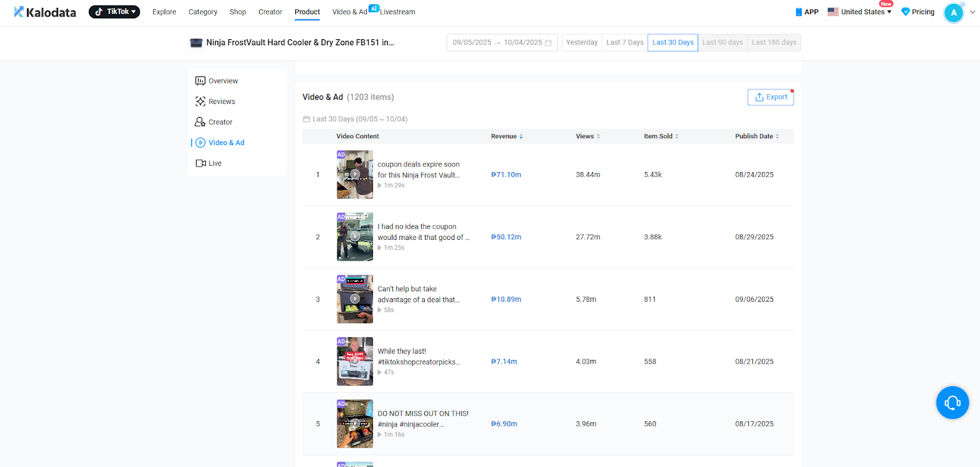The width and height of the screenshot is (980, 467).
Task: Sort table by Revenue column
Action: (x=507, y=136)
